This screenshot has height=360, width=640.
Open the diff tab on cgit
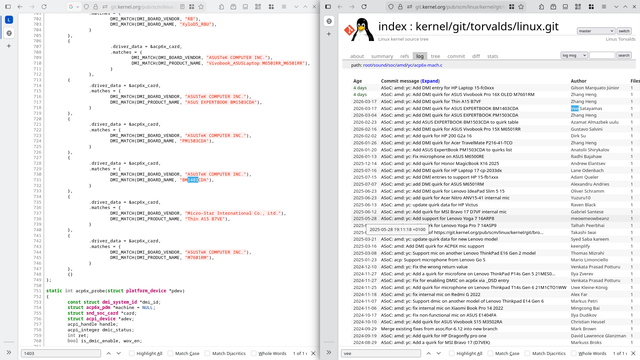coord(476,56)
